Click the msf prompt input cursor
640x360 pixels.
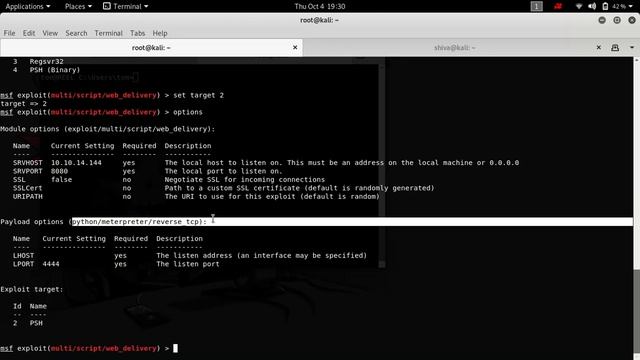pyautogui.click(x=175, y=348)
